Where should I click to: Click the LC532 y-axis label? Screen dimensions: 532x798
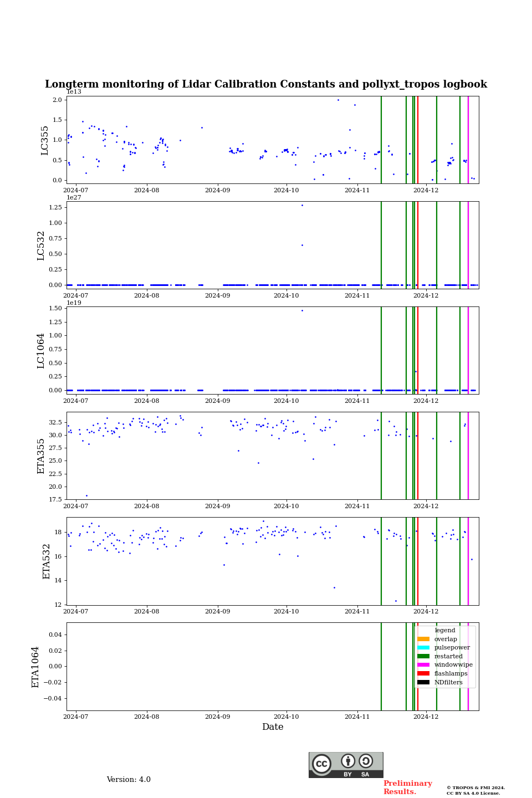click(41, 245)
